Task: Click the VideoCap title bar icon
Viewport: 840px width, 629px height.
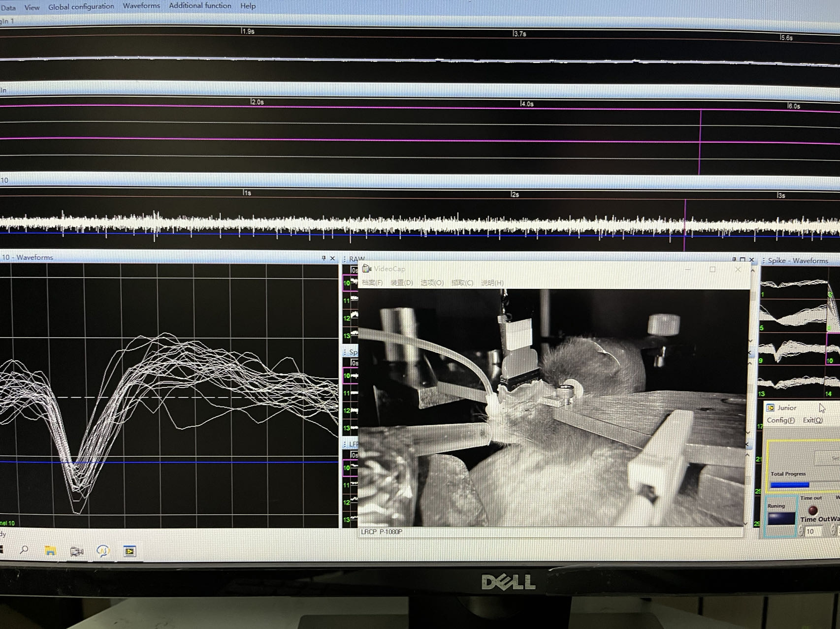Action: [367, 268]
